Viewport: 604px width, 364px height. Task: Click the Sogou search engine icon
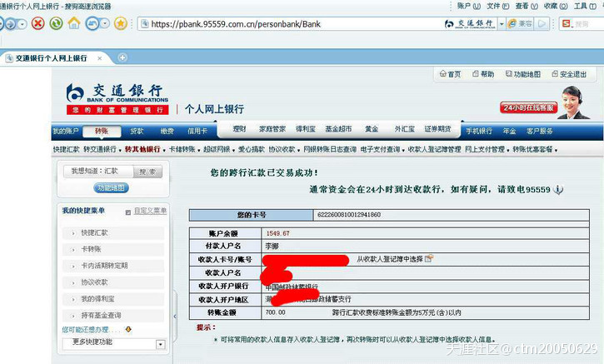(567, 24)
